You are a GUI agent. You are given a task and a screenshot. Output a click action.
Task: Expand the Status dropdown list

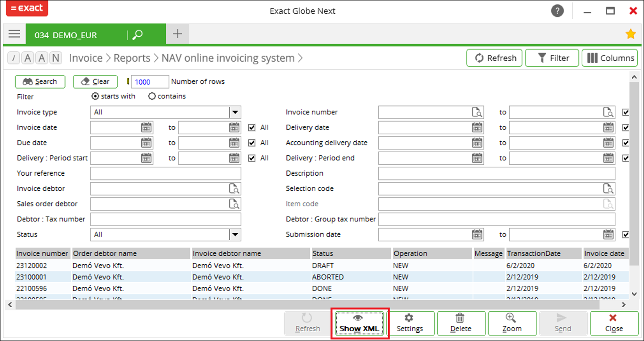[235, 235]
